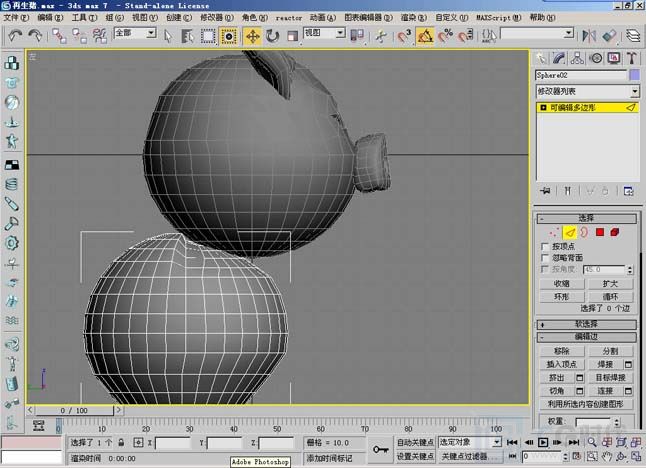
Task: Switch to the Create command panel tab
Action: [541, 58]
